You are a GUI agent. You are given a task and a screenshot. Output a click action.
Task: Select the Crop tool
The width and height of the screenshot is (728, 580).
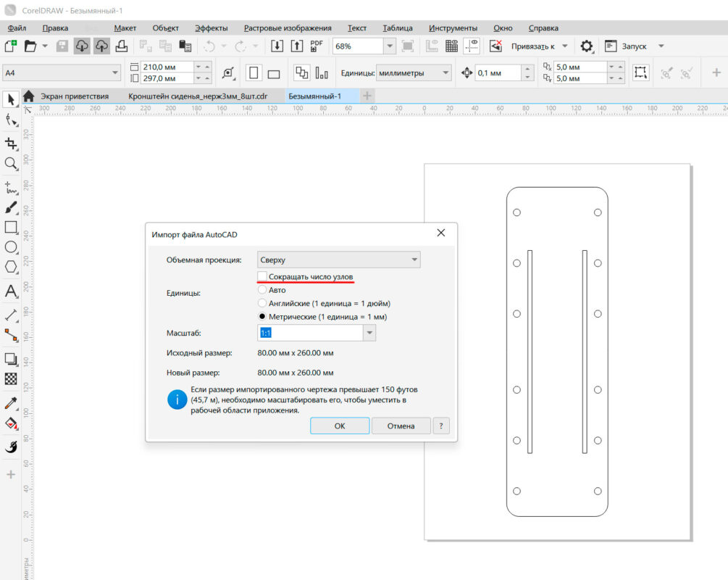point(11,143)
